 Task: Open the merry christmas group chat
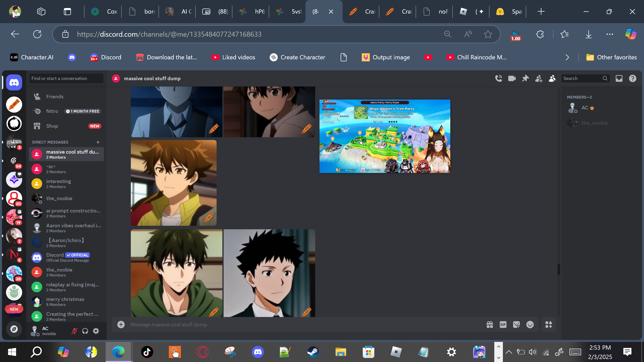[x=66, y=302]
